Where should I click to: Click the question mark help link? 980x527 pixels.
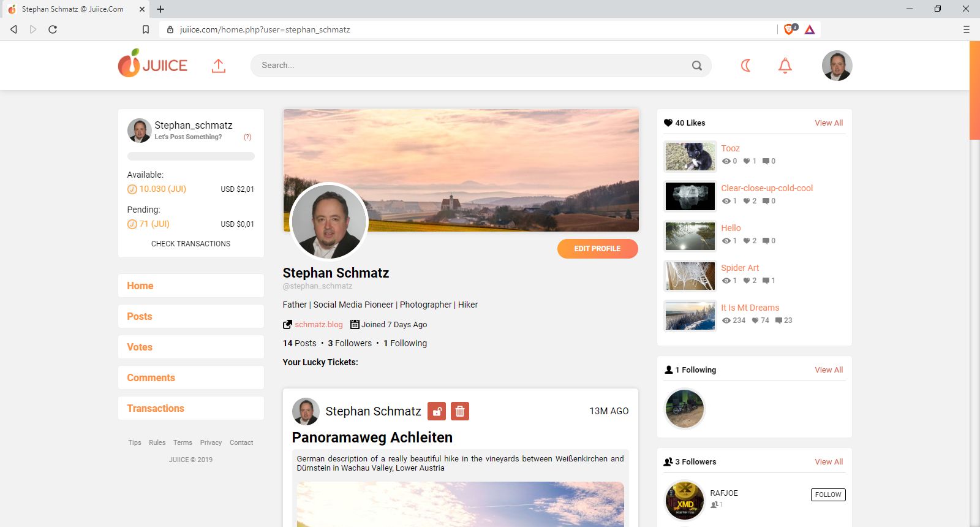(247, 137)
